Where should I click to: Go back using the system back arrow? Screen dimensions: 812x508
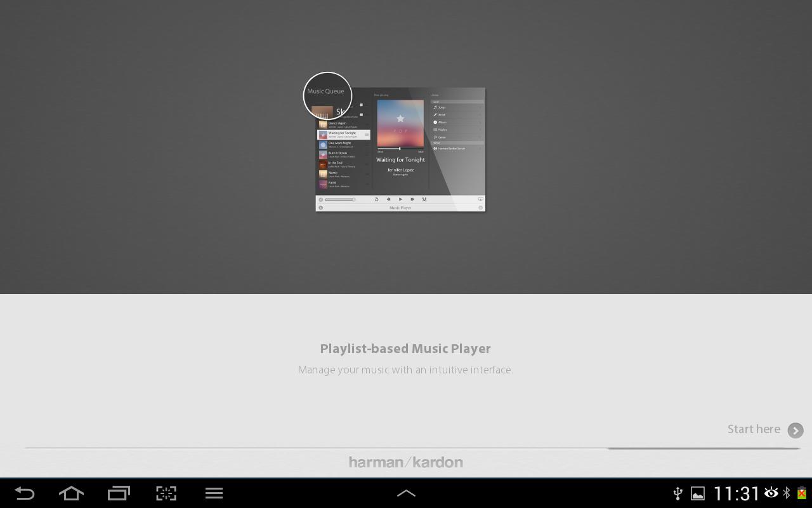click(24, 493)
